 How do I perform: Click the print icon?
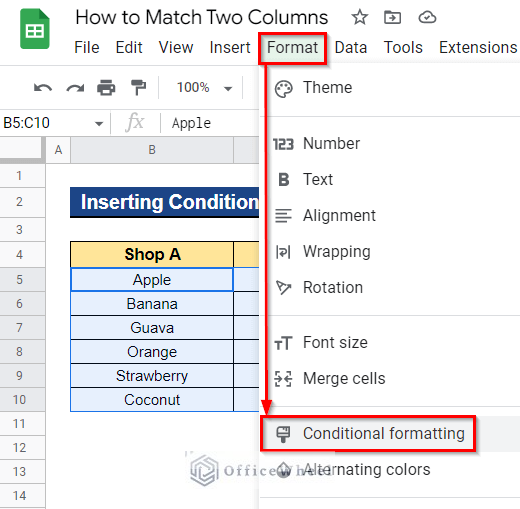pos(106,88)
